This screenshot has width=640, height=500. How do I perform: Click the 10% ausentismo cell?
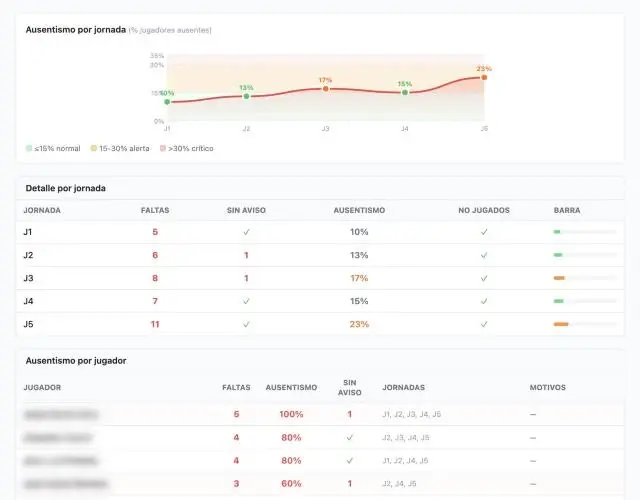(x=359, y=232)
